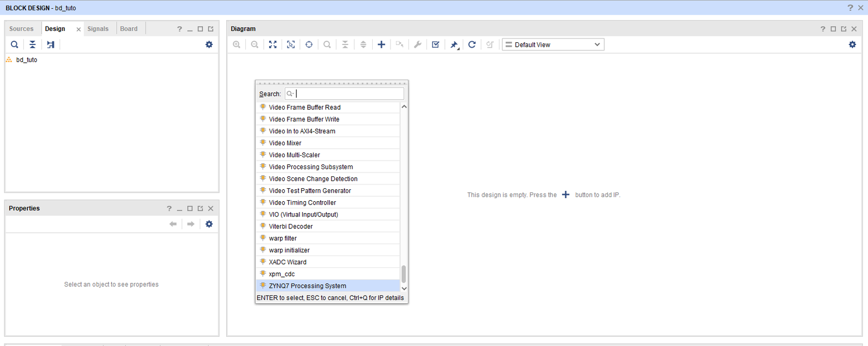Click the Zoom Out magnifier icon
The height and width of the screenshot is (346, 868).
click(x=254, y=44)
